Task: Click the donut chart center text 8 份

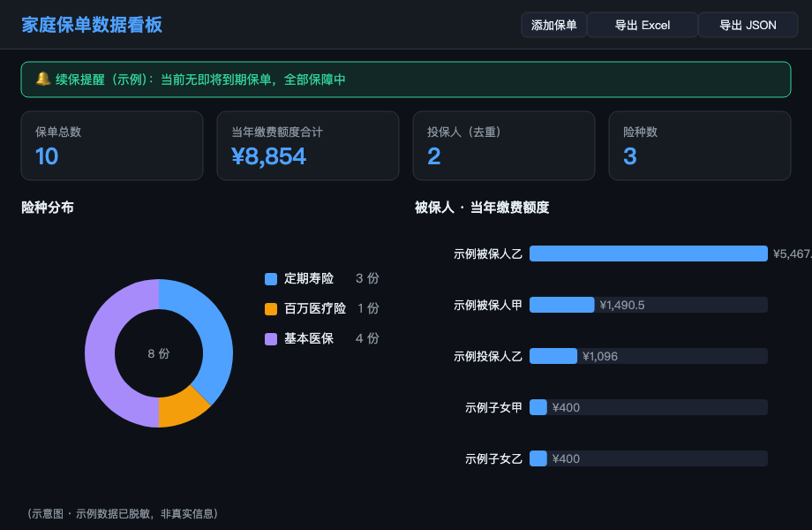Action: [x=159, y=353]
